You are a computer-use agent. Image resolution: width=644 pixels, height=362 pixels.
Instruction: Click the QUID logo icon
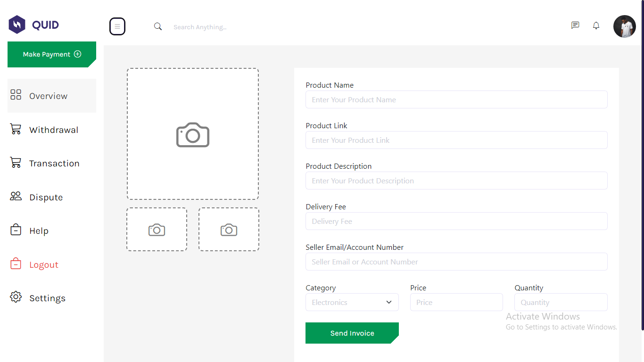pyautogui.click(x=16, y=24)
